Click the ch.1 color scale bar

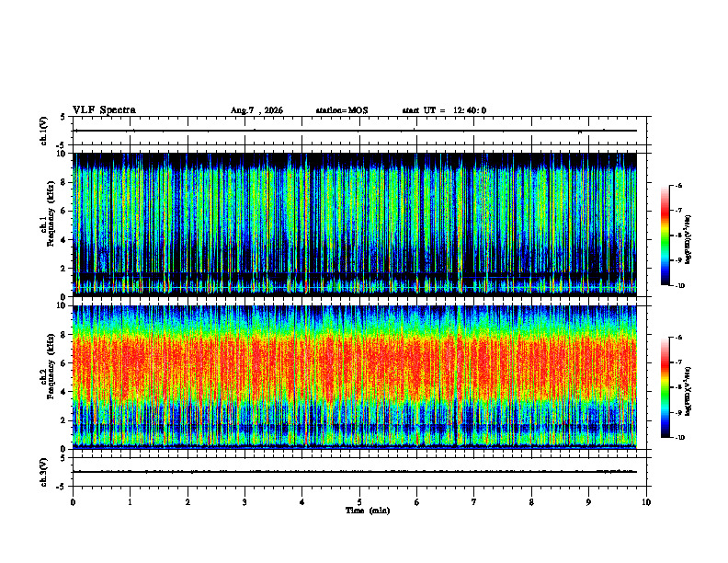(x=665, y=236)
